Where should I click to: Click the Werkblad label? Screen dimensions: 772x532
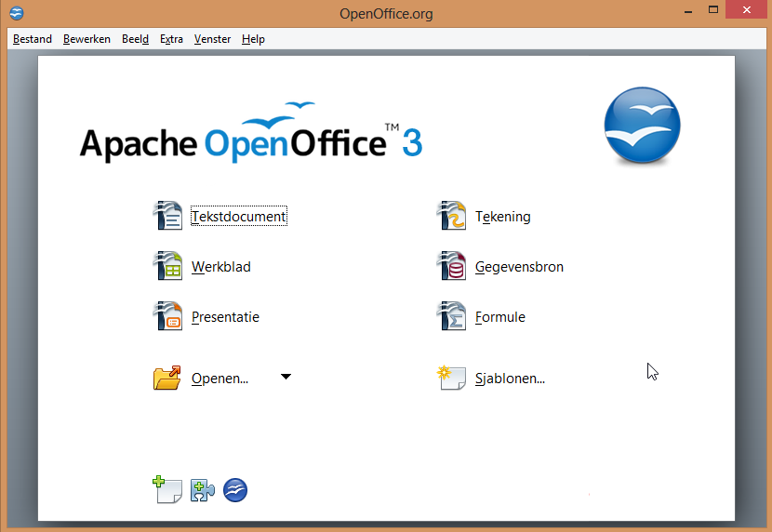221,267
